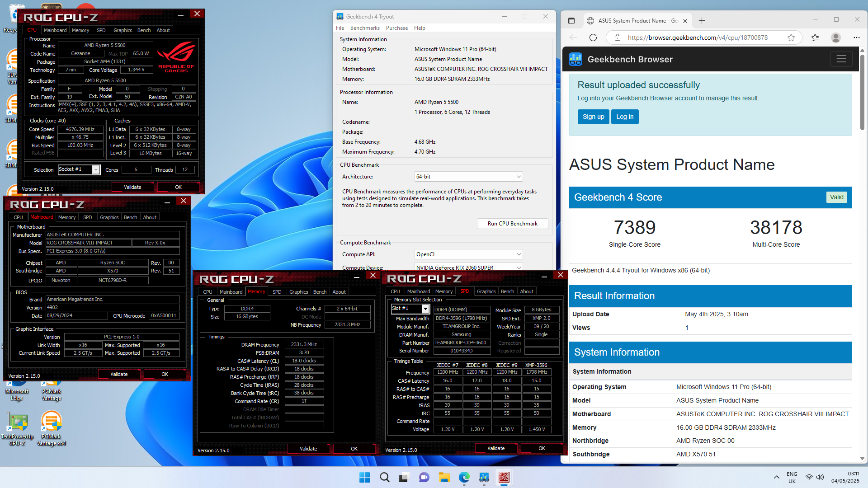868x488 pixels.
Task: Open Geekbench Help menu
Action: [420, 28]
